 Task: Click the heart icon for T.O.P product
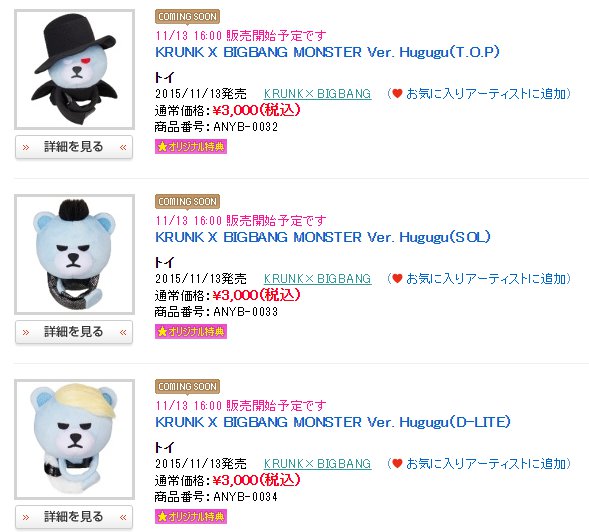pyautogui.click(x=397, y=93)
